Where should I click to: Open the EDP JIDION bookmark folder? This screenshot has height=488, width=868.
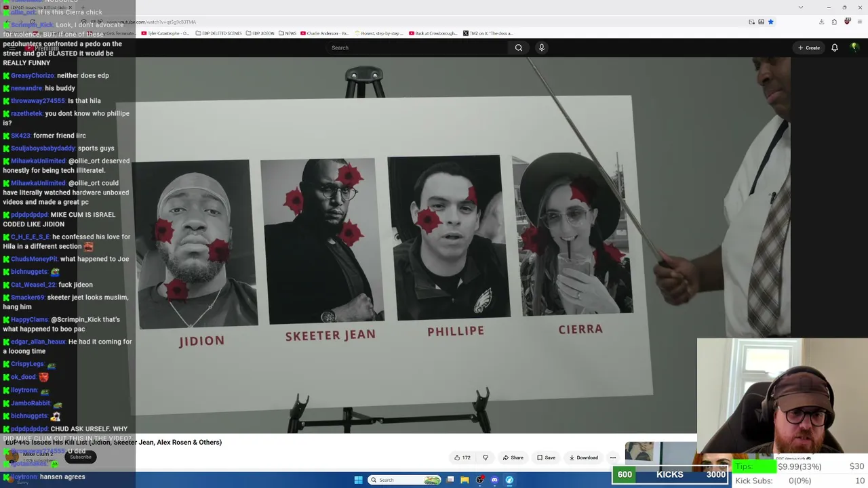(x=260, y=33)
